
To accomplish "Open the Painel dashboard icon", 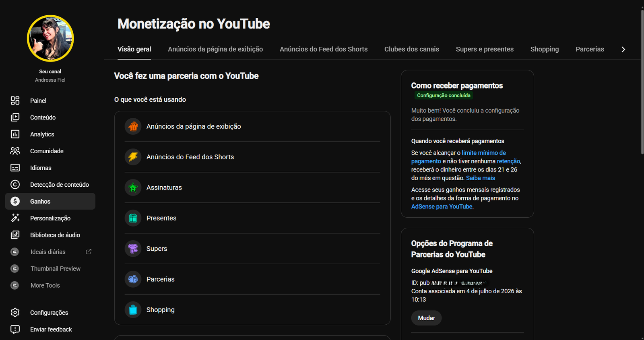I will [15, 101].
